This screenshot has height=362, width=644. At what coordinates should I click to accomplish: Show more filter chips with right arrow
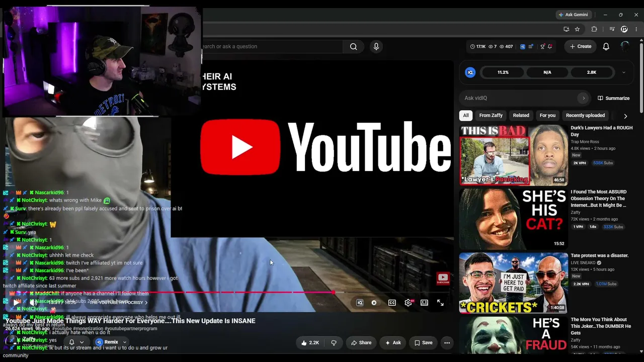pos(625,116)
